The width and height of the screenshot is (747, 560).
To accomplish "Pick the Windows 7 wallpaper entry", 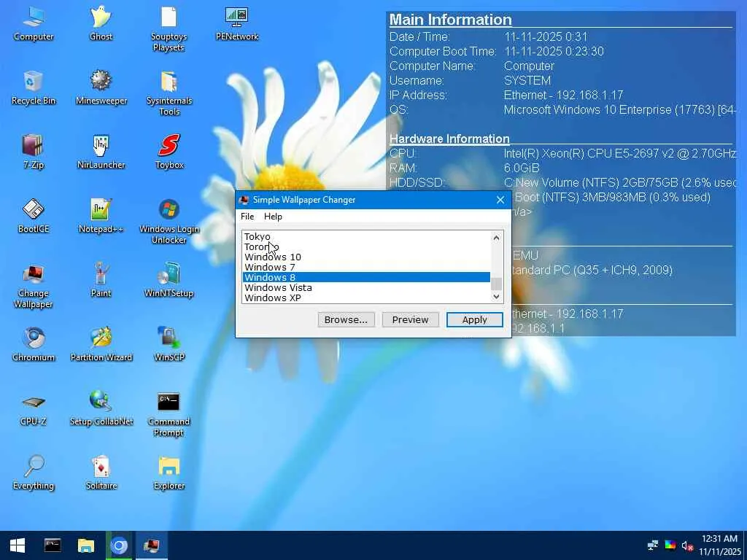I will pos(366,267).
